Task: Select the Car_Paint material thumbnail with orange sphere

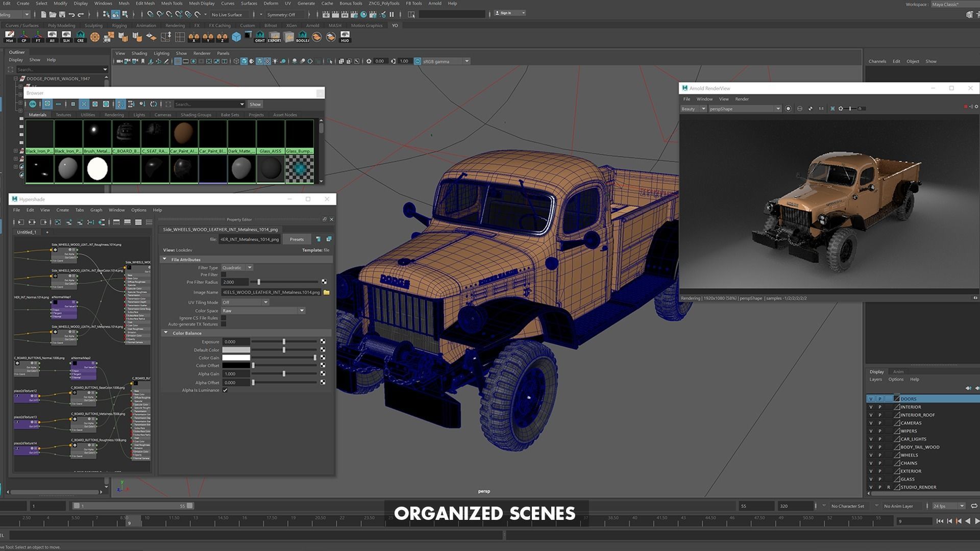Action: point(183,134)
